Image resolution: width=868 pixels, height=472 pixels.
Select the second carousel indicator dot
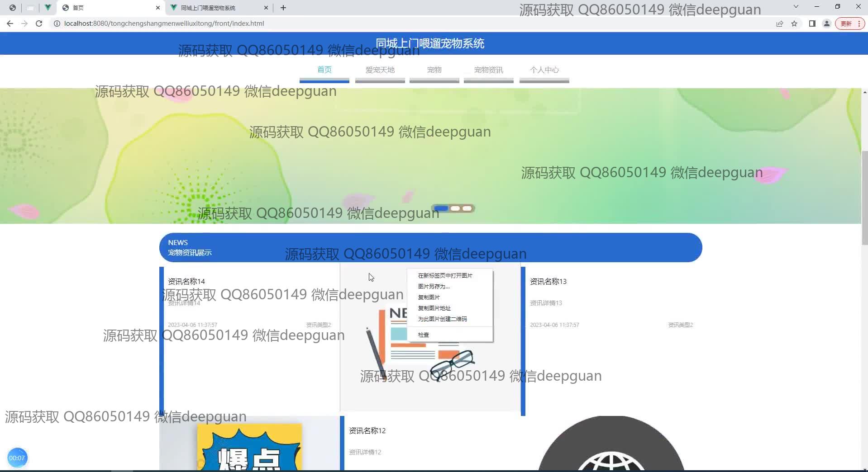tap(455, 208)
